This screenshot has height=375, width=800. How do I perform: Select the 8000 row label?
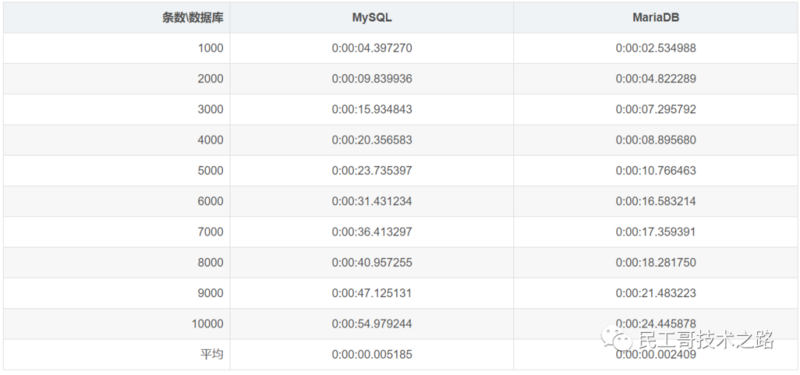click(211, 262)
